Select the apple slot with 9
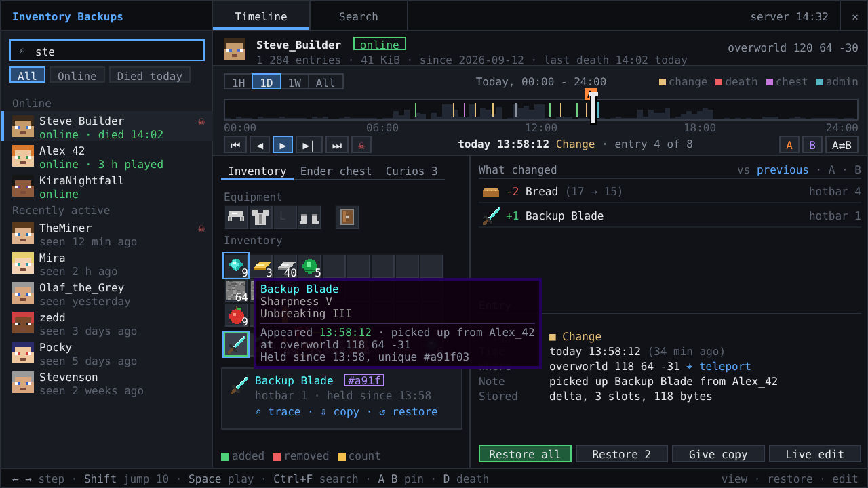Image resolution: width=868 pixels, height=488 pixels. tap(237, 315)
